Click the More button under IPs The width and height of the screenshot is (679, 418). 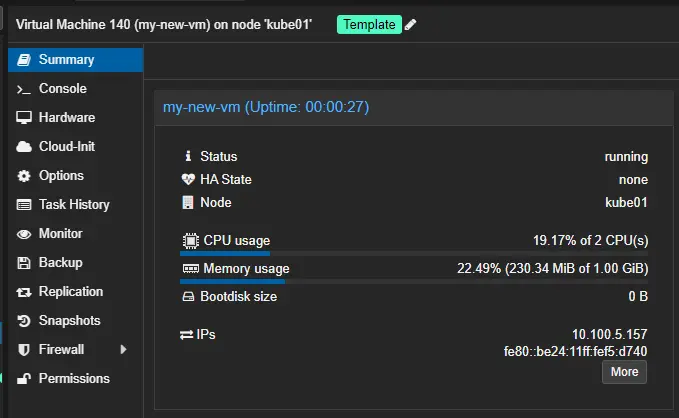point(624,372)
